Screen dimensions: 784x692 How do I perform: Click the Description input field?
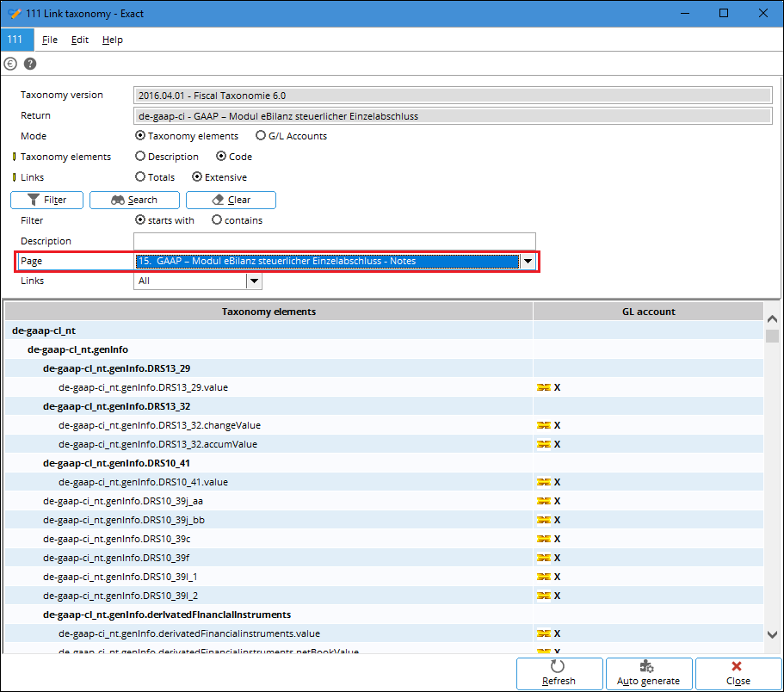point(335,241)
